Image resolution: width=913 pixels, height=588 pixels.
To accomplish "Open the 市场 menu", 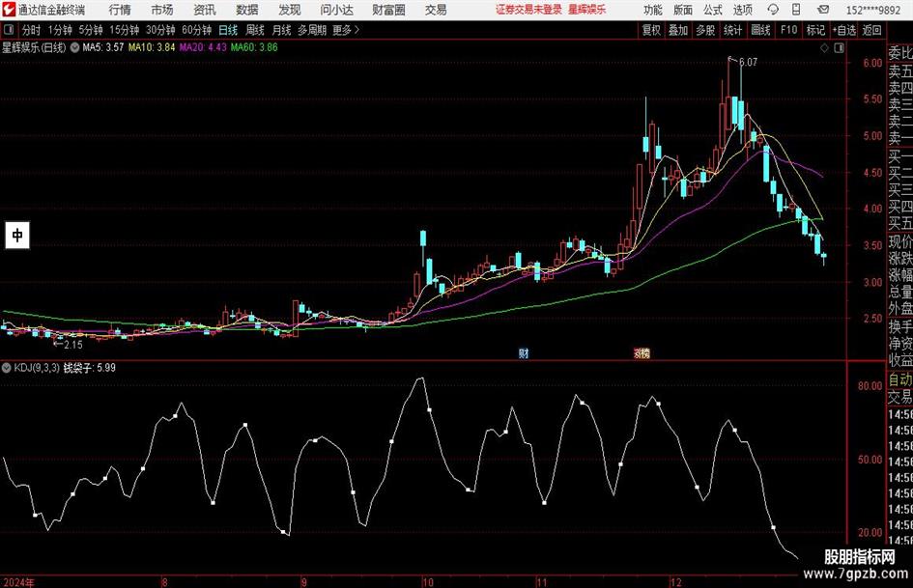I will (x=162, y=10).
